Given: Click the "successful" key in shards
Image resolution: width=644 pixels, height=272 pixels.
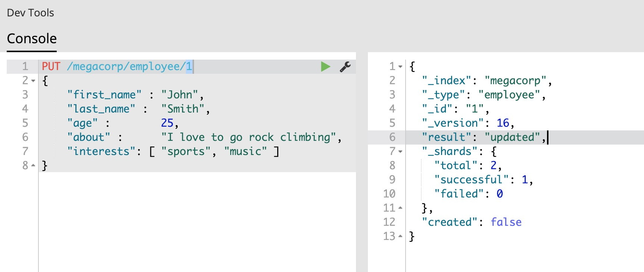Looking at the screenshot, I should click(x=472, y=180).
